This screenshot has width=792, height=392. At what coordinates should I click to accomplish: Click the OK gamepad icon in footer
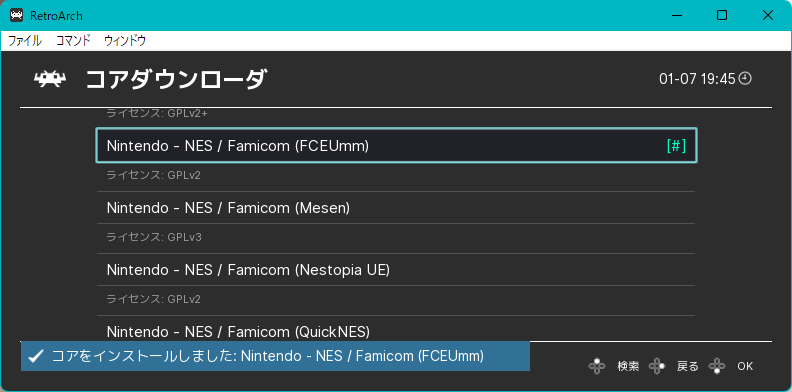tap(717, 366)
